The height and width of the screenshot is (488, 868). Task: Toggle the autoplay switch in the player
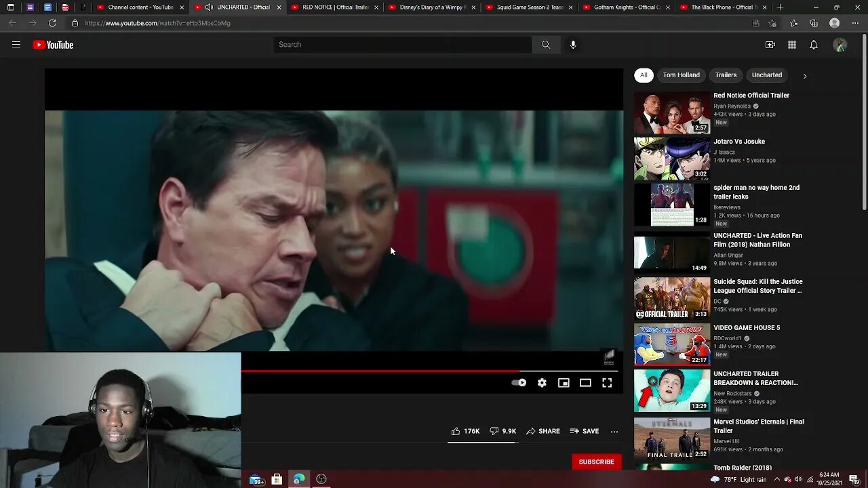519,383
